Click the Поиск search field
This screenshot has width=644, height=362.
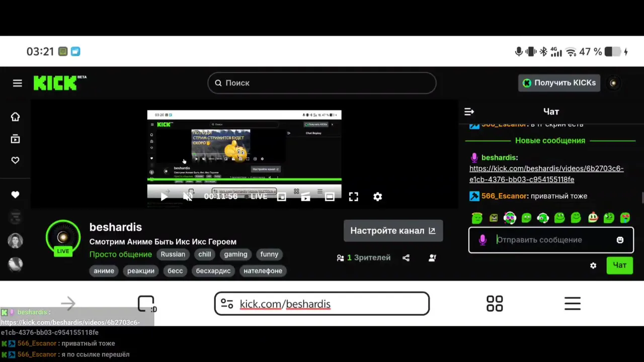[322, 83]
